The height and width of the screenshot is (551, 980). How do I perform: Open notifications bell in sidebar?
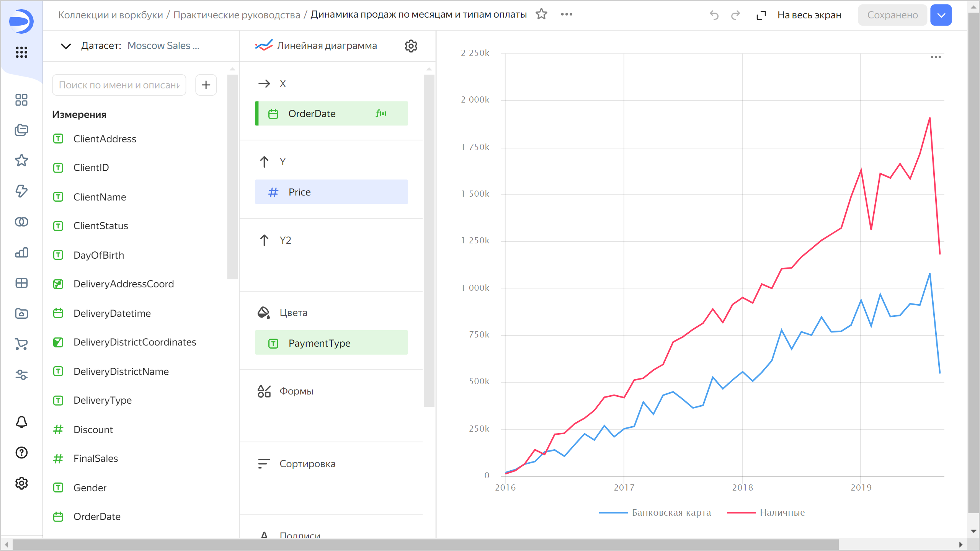pyautogui.click(x=21, y=422)
